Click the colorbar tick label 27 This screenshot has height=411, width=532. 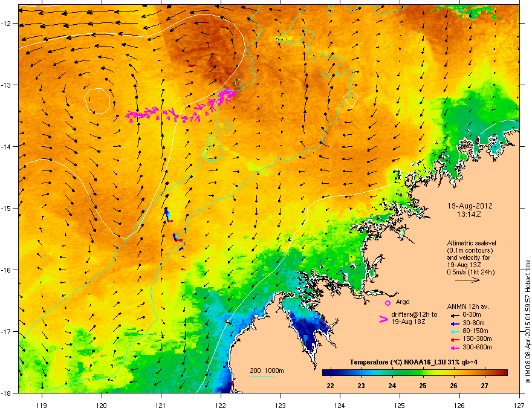pyautogui.click(x=484, y=386)
